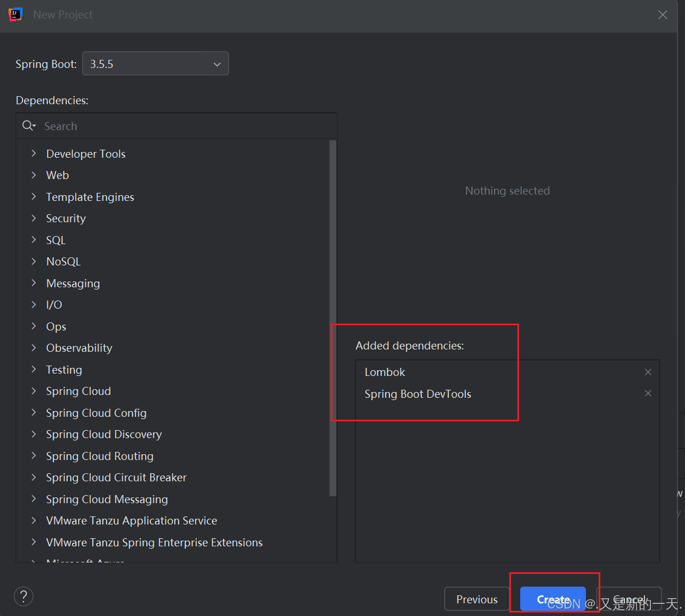Expand the I/O category
The height and width of the screenshot is (616, 685).
pos(33,305)
